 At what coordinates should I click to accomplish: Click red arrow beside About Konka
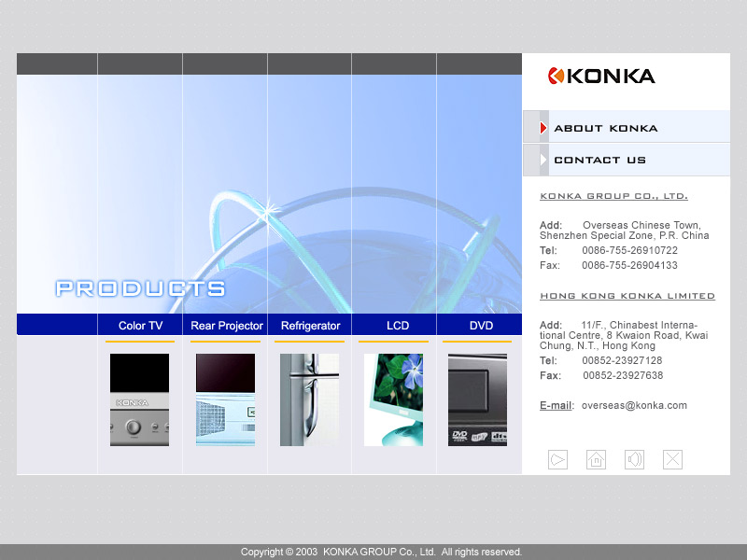[x=543, y=128]
